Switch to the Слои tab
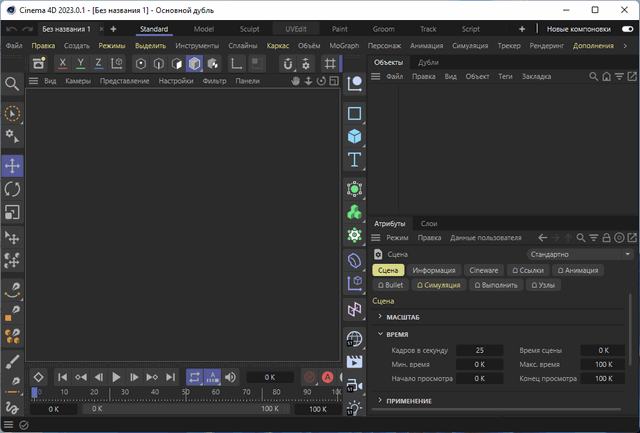640x433 pixels. coord(428,223)
